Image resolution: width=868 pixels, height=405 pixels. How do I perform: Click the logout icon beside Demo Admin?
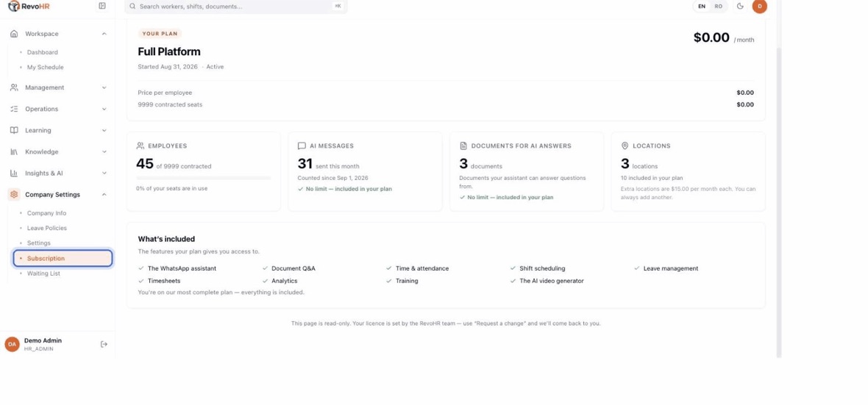point(104,344)
